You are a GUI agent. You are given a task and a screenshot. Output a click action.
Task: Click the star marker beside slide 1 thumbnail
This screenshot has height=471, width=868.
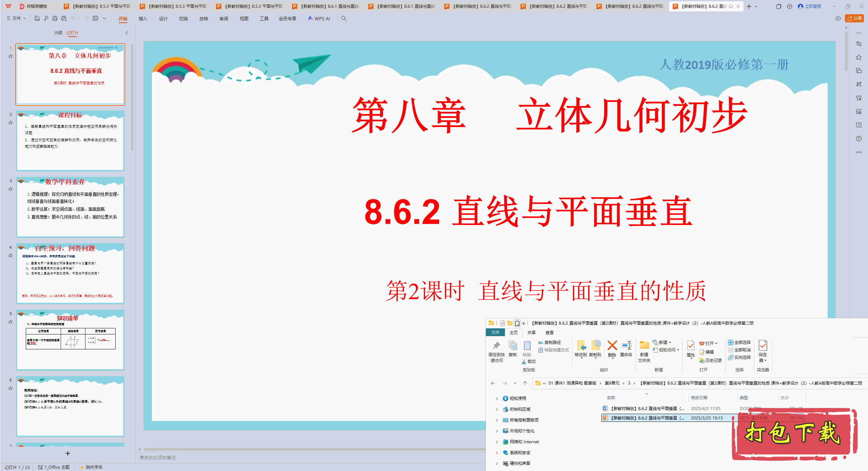11,56
